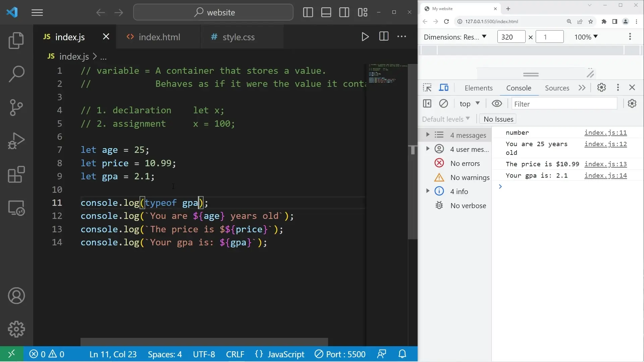This screenshot has width=644, height=362.
Task: Close the DevTools panel
Action: point(632,87)
